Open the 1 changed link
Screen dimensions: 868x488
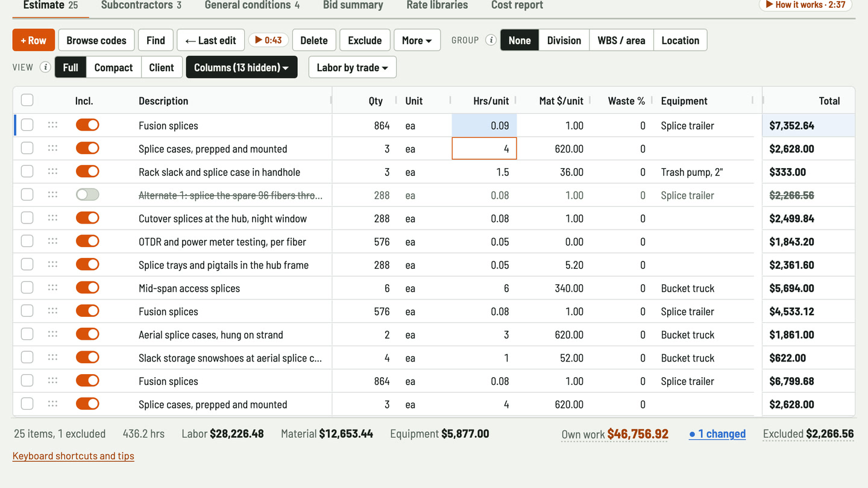(717, 434)
